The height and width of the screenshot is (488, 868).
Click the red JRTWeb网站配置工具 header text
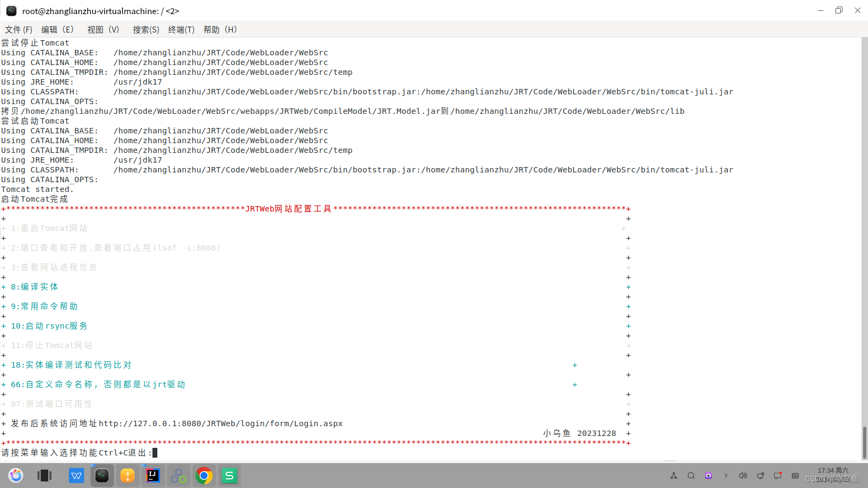click(289, 209)
